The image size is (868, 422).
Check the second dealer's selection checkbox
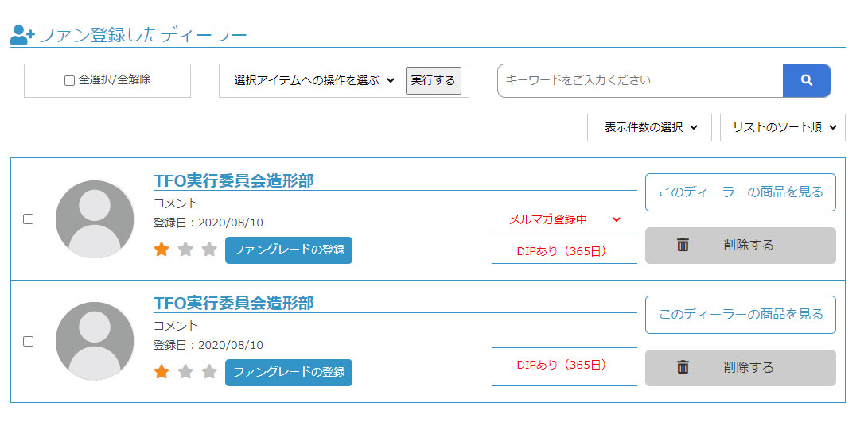[x=28, y=341]
